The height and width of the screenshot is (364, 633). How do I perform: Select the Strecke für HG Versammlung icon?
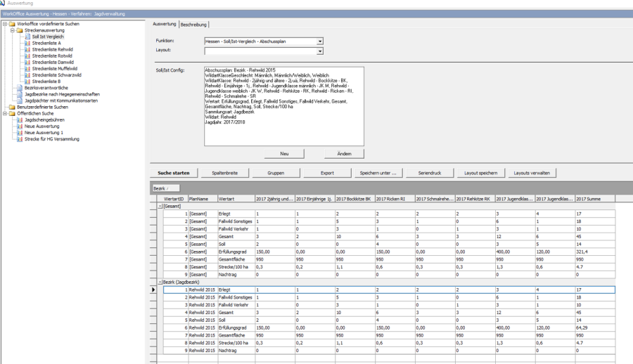pyautogui.click(x=20, y=138)
